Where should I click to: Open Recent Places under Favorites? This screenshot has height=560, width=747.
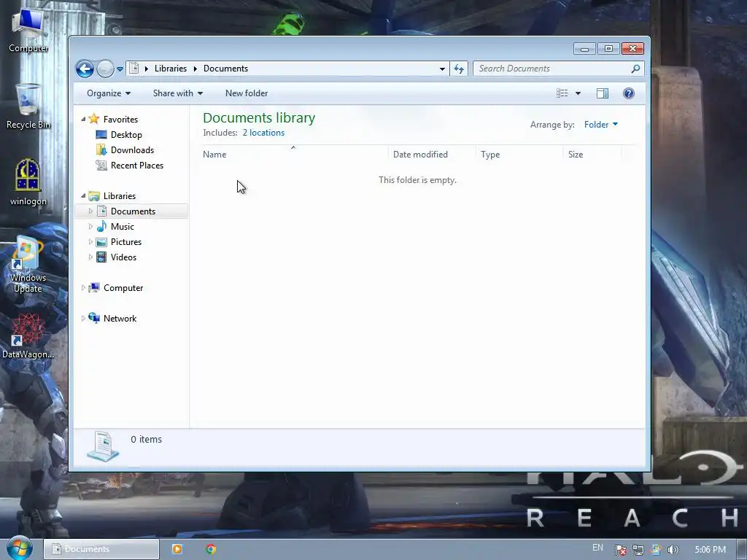pos(136,166)
